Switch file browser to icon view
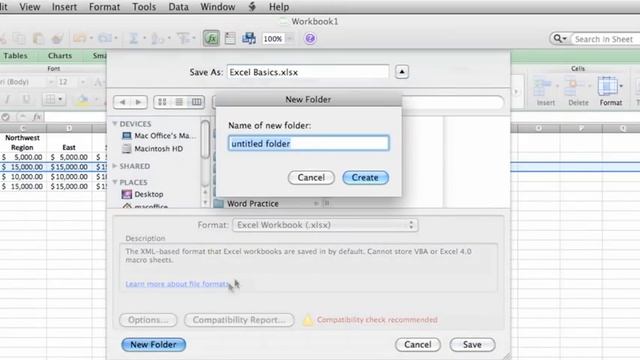Viewport: 640px width, 360px height. pyautogui.click(x=162, y=102)
